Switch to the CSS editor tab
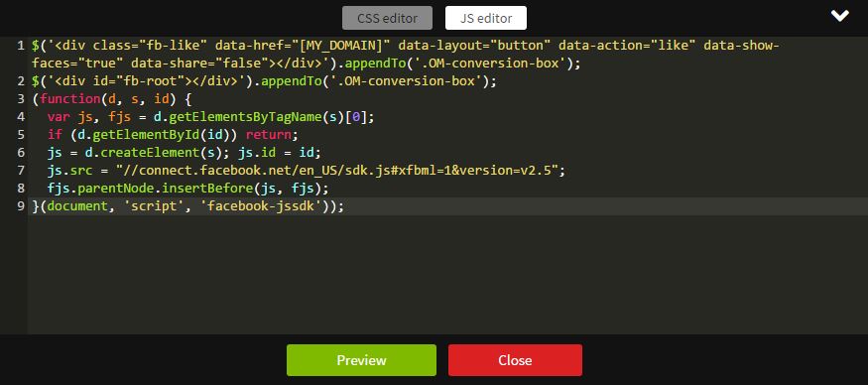The width and height of the screenshot is (868, 385). [387, 18]
